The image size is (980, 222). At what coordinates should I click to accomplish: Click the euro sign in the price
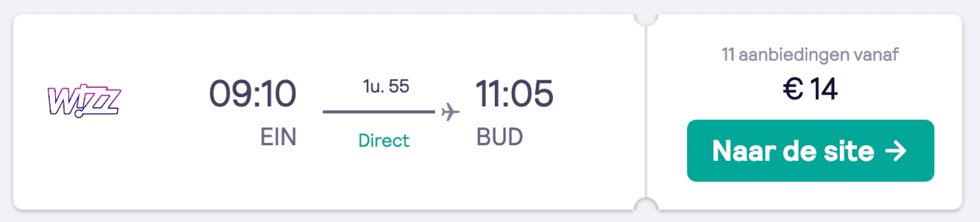click(793, 89)
